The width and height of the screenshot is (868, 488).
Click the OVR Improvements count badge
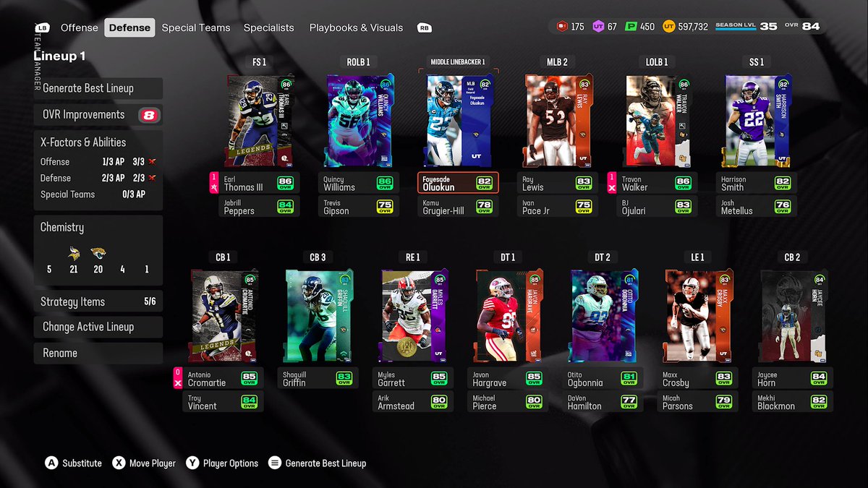(148, 115)
